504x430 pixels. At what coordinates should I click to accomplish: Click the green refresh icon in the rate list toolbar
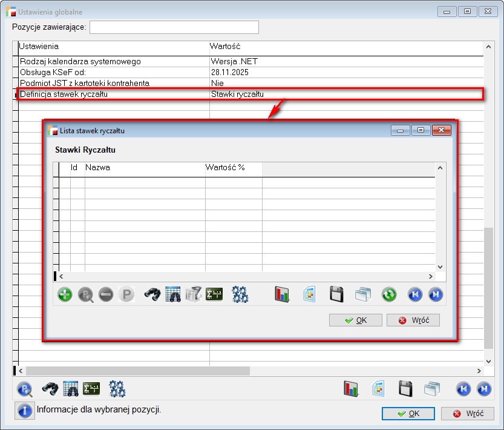click(388, 295)
